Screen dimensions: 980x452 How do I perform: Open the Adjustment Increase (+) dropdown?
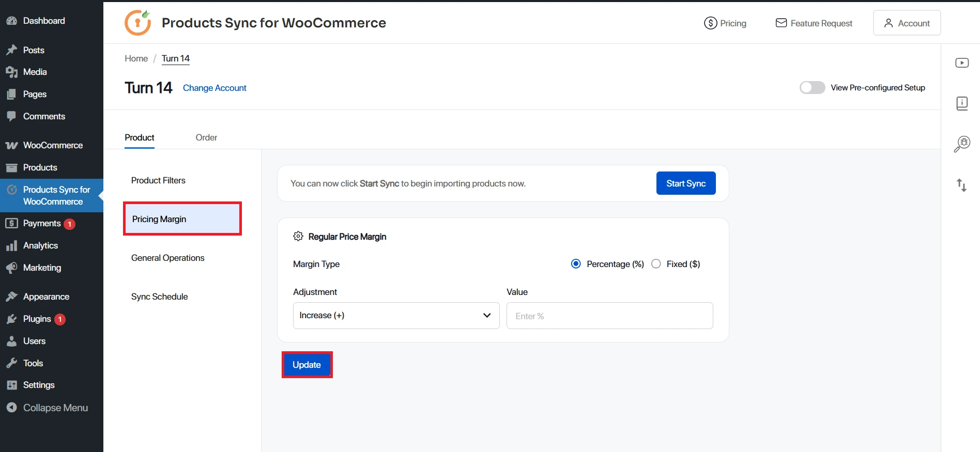(396, 316)
